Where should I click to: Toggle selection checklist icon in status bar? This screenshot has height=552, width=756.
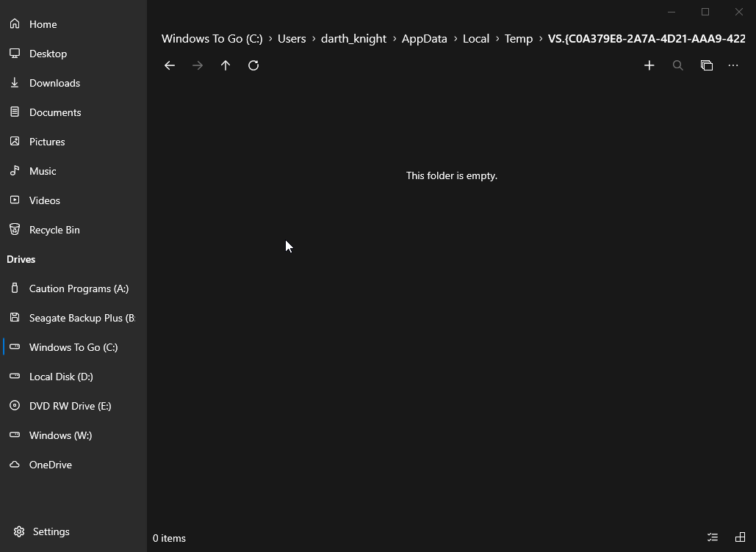[x=713, y=537]
